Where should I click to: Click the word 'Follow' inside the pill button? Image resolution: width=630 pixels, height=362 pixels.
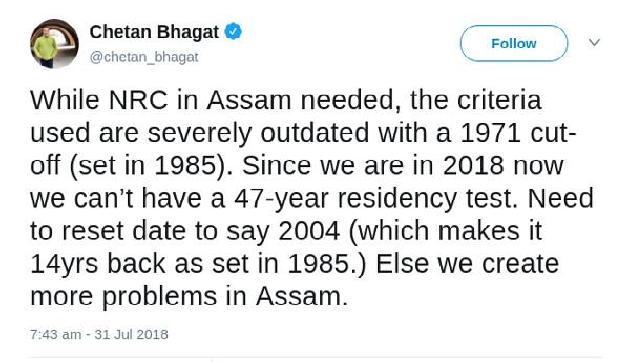(x=514, y=43)
